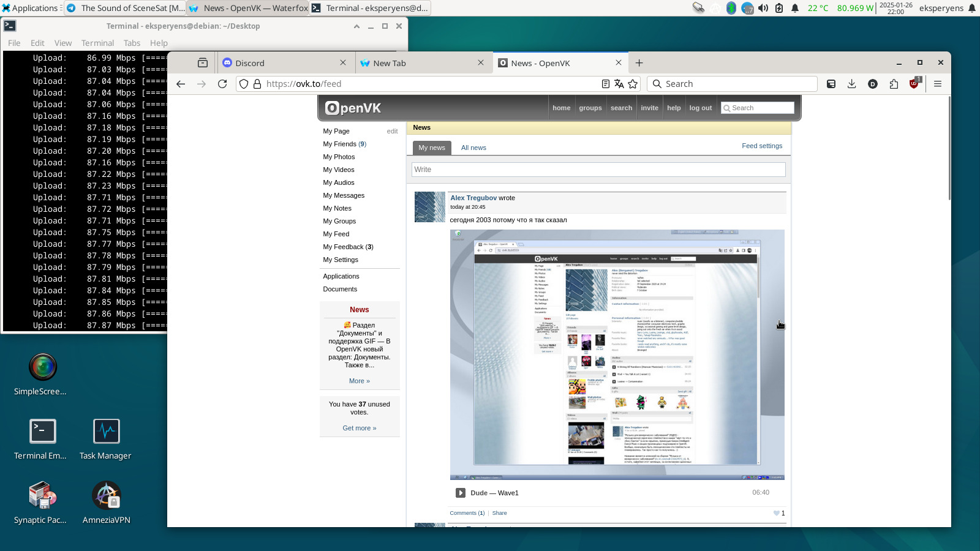Screen dimensions: 980x551
Task: Open Comments (1) on the post
Action: (467, 513)
